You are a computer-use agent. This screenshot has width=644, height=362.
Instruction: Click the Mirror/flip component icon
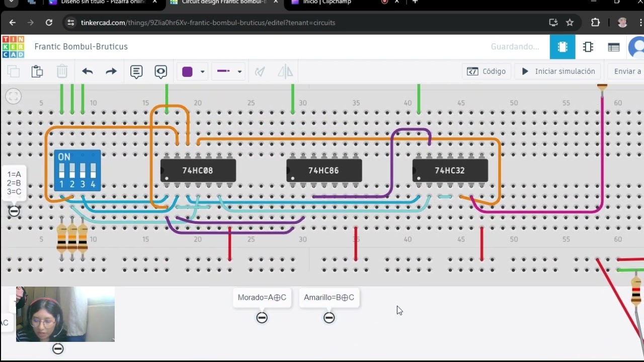click(285, 71)
